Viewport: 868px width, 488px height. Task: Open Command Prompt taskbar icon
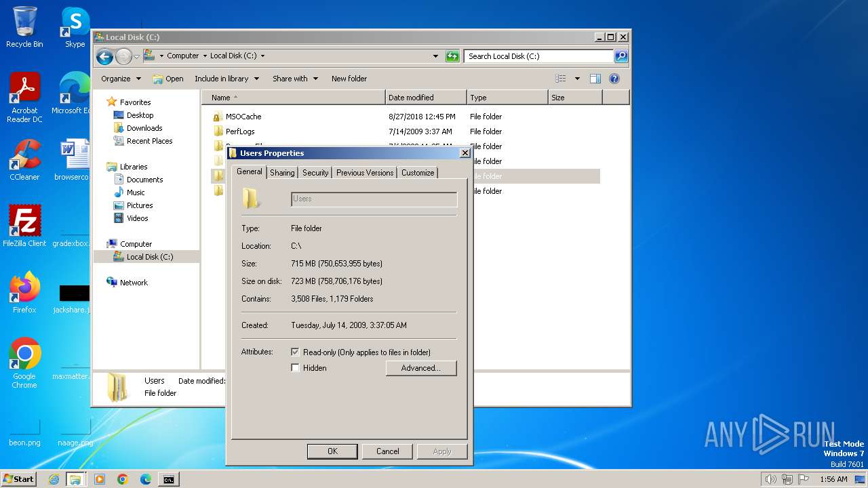[169, 479]
